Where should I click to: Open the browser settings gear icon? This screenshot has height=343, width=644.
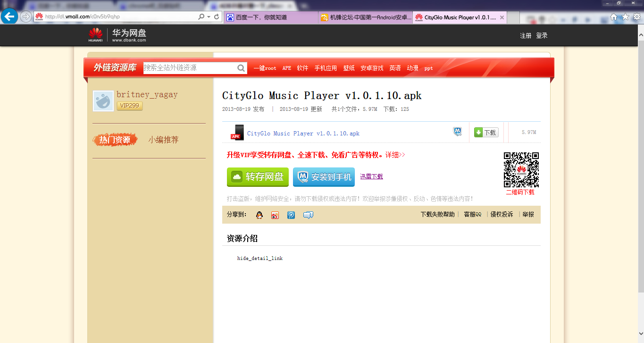[637, 17]
